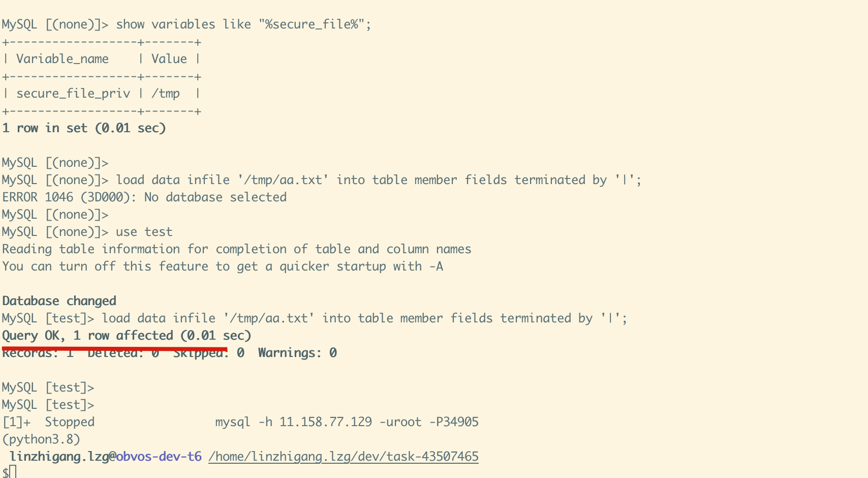Click the shell cursor after the $ prompt
Screen dimensions: 868x478
[x=13, y=472]
